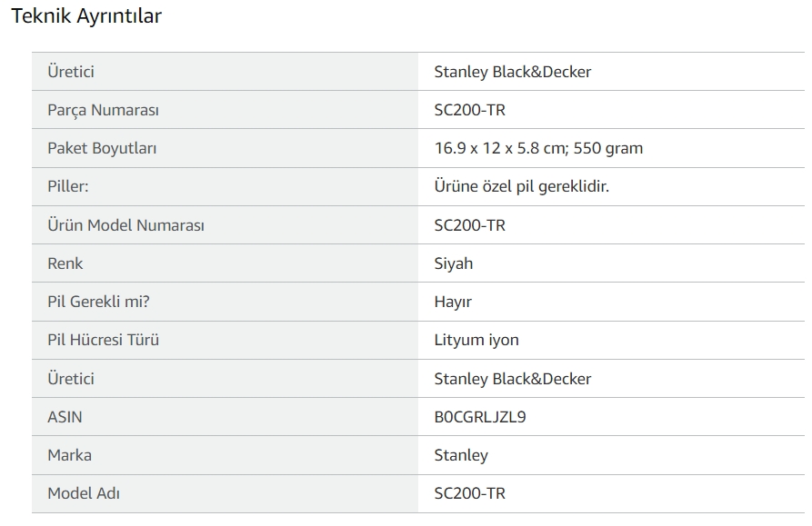This screenshot has height=526, width=812.
Task: Click Ürüne özel pil gereklidir text
Action: point(522,186)
